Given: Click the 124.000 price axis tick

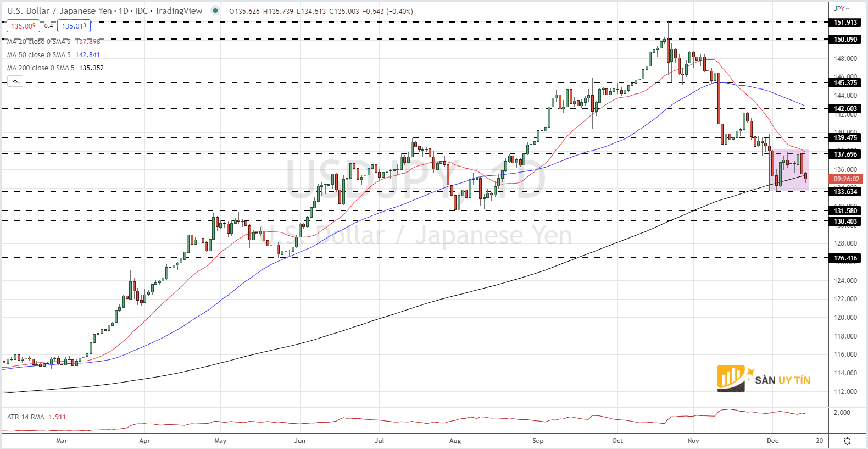Looking at the screenshot, I should pyautogui.click(x=845, y=281).
